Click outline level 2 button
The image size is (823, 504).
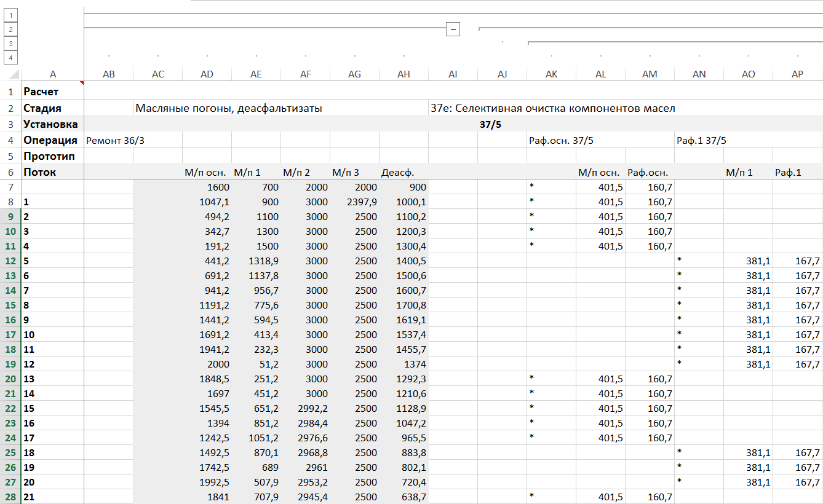11,29
